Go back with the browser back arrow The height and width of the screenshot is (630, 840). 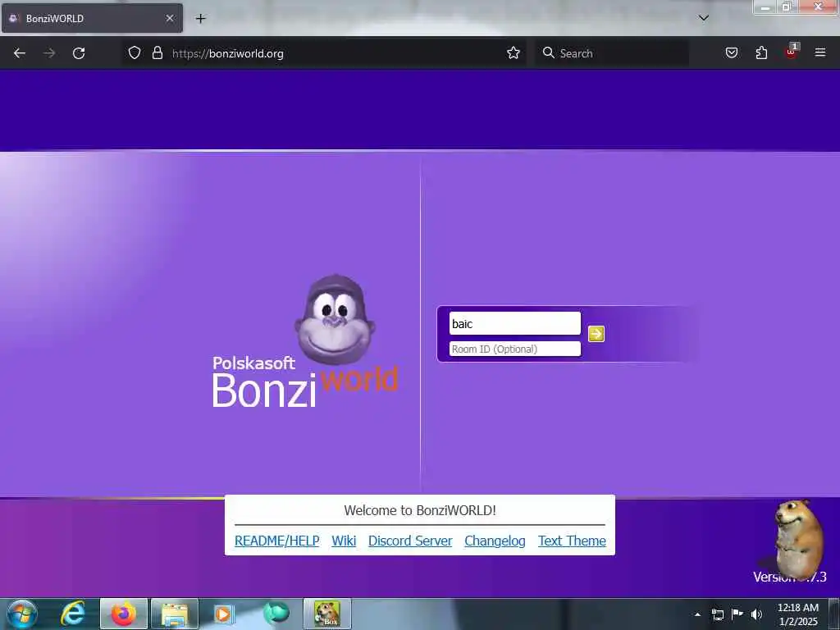point(20,53)
